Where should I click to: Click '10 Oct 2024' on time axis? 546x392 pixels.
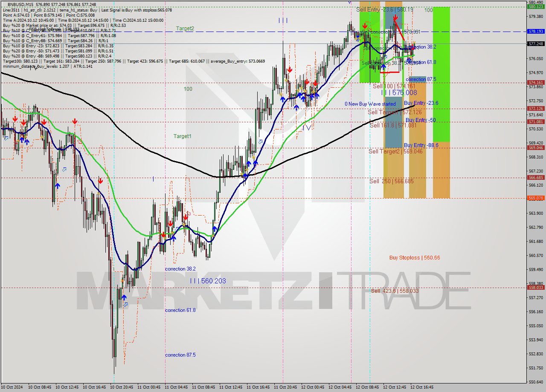coord(12,387)
